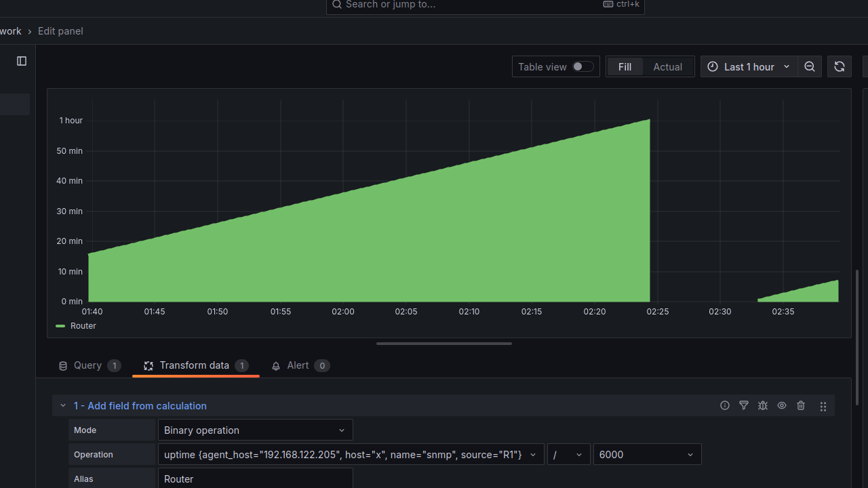Click the search magnifier icon
The height and width of the screenshot is (488, 868).
(x=337, y=4)
